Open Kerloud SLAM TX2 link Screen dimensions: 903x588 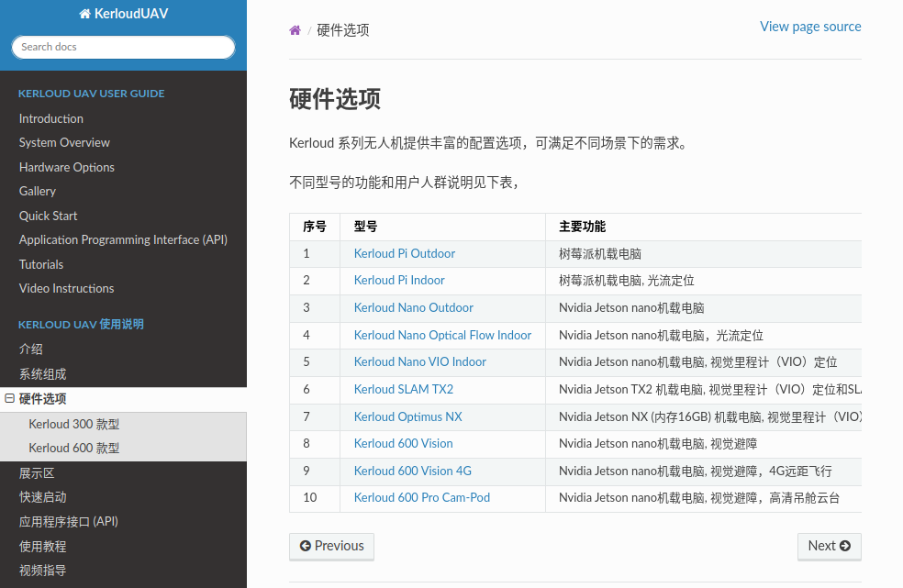(x=403, y=389)
